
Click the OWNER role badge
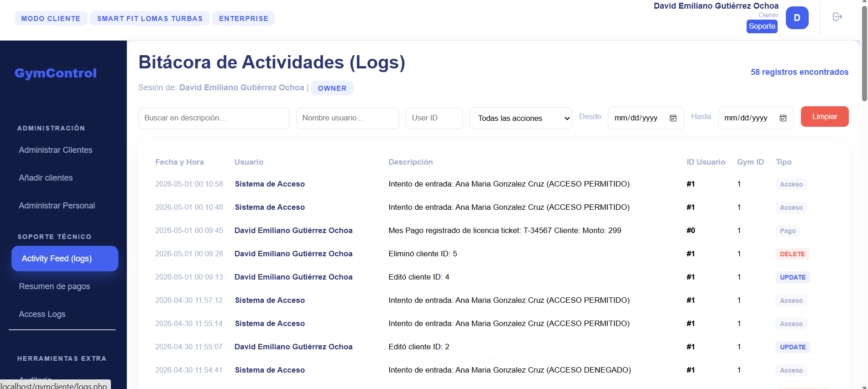(332, 88)
